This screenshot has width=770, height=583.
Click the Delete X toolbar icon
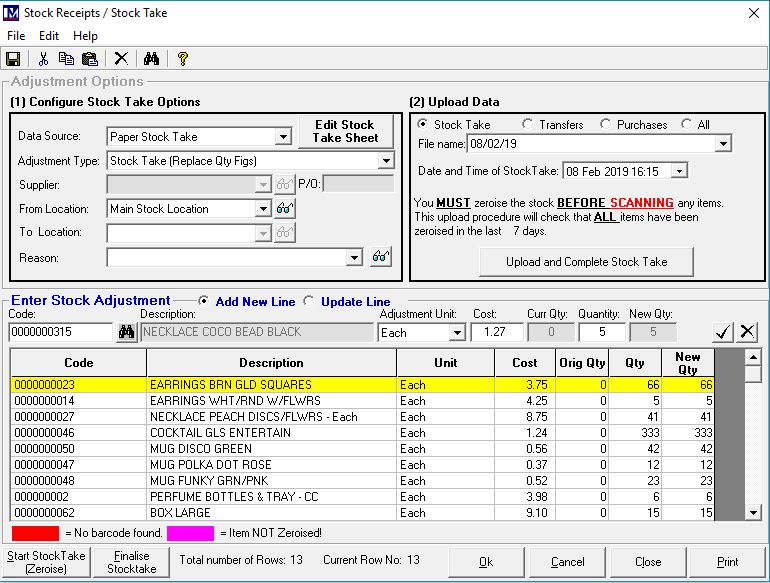pos(121,59)
